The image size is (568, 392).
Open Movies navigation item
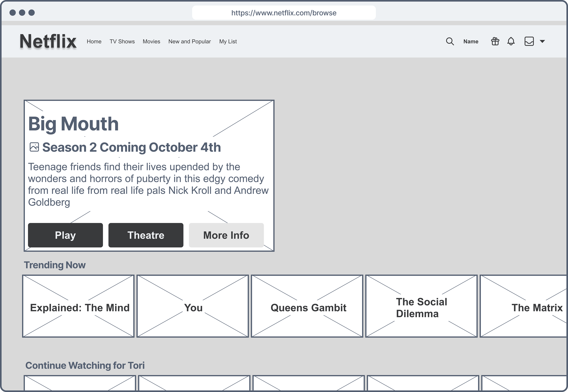(x=151, y=42)
